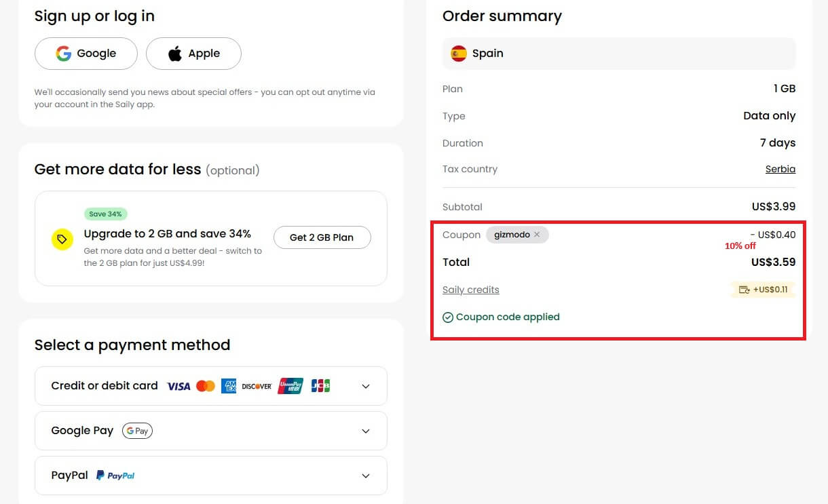This screenshot has height=504, width=828.
Task: Click the VISA card icon
Action: (178, 385)
